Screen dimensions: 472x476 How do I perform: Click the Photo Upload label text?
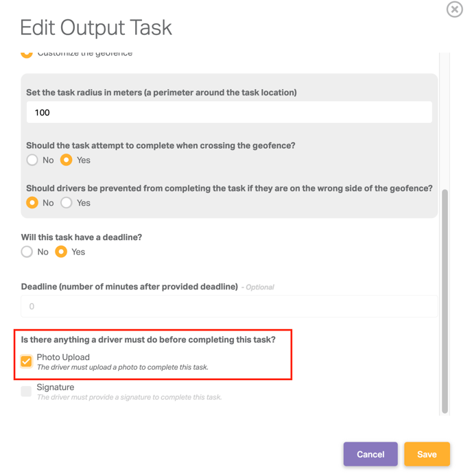click(63, 357)
